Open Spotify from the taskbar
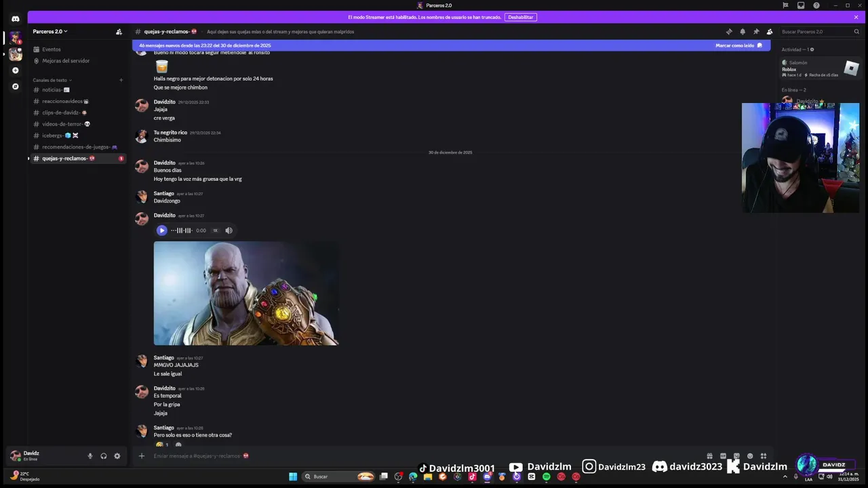The height and width of the screenshot is (488, 868). [546, 476]
